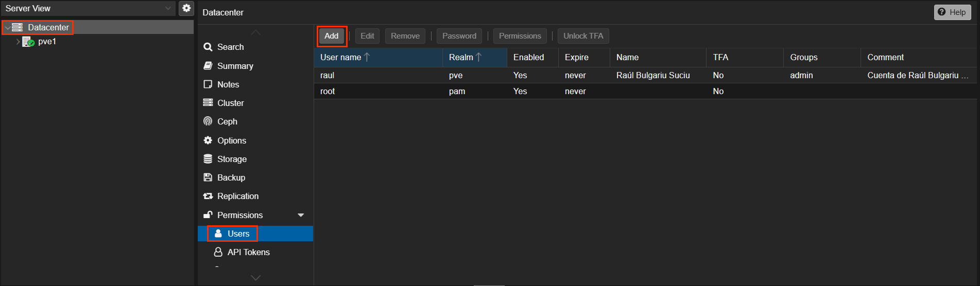Viewport: 980px width, 286px height.
Task: Click the Storage database icon
Action: coord(208,159)
